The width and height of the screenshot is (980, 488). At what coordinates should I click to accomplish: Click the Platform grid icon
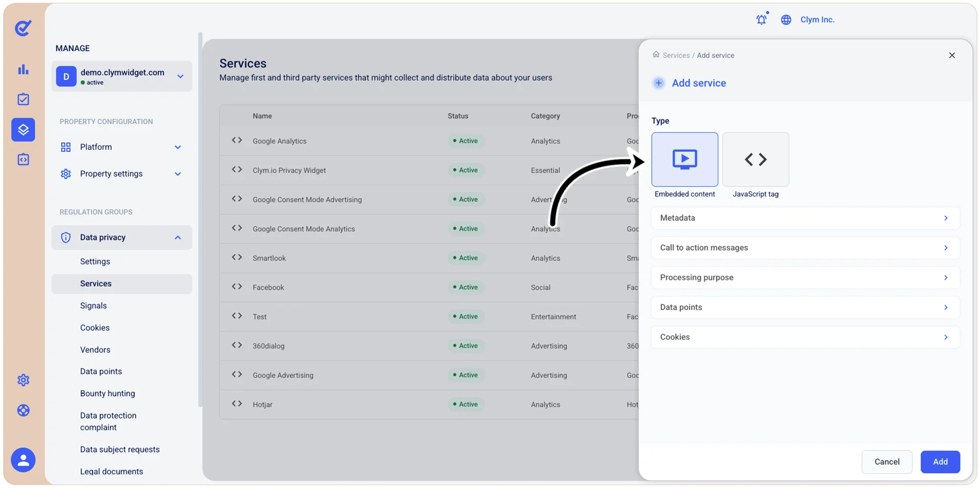click(66, 147)
